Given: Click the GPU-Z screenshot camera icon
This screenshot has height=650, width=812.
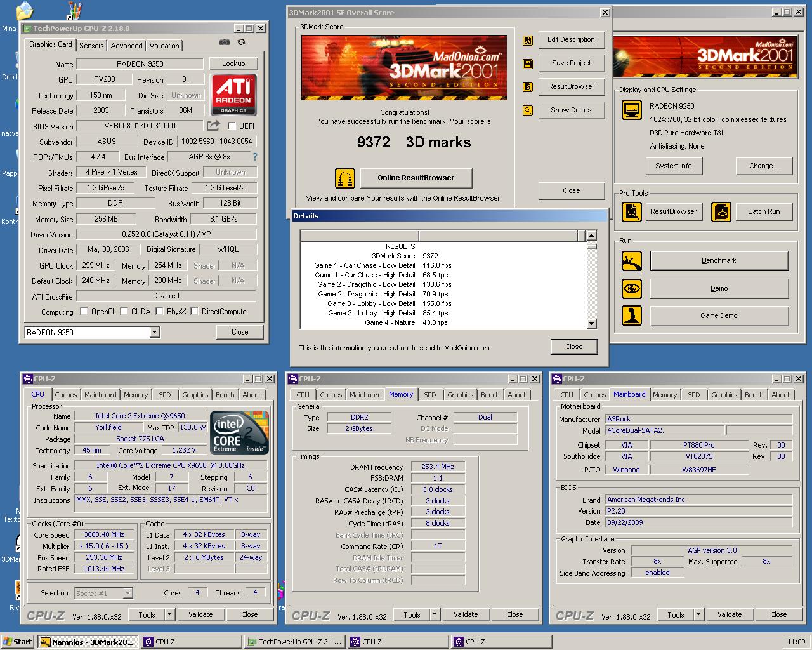Looking at the screenshot, I should tap(225, 43).
